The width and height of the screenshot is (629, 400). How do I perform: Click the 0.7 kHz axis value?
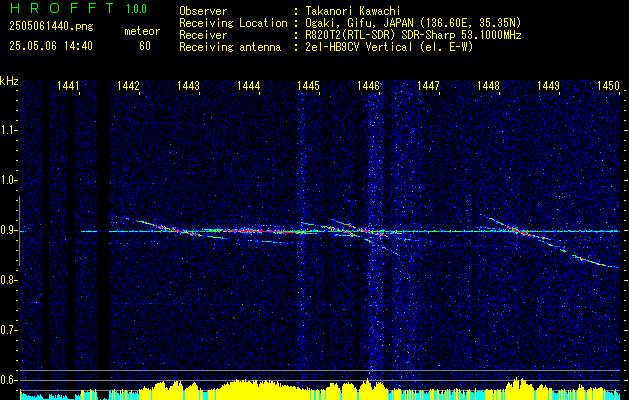(x=7, y=330)
